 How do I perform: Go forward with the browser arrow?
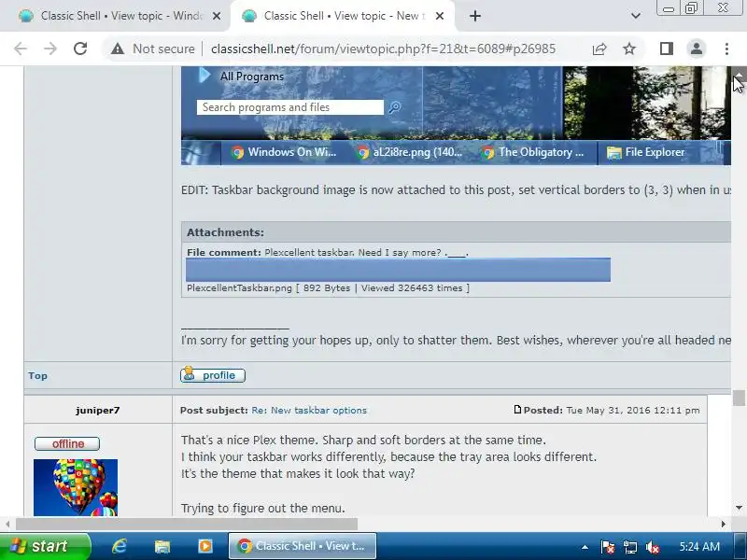[50, 49]
